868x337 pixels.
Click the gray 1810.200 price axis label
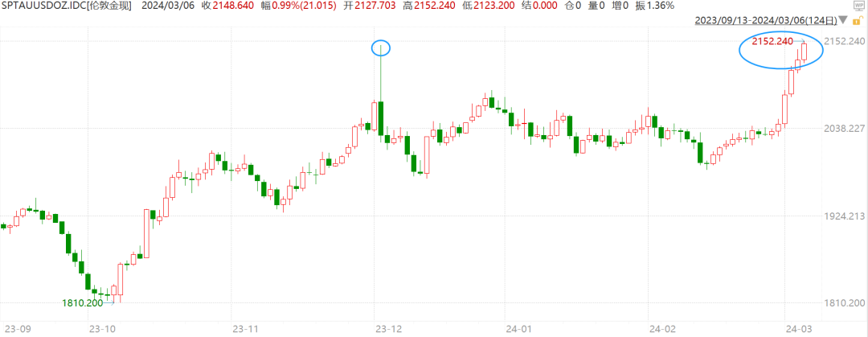pos(842,303)
